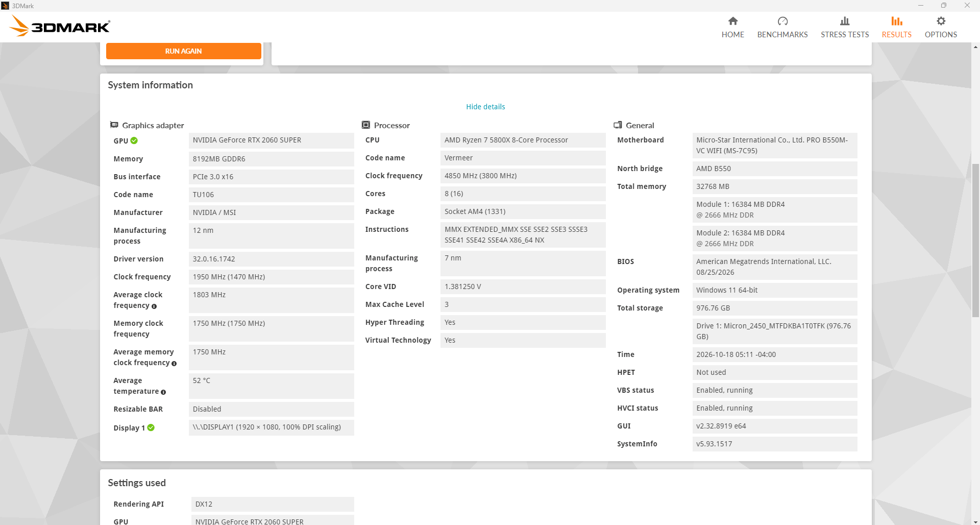Image resolution: width=980 pixels, height=525 pixels.
Task: Select the HOME menu label
Action: [x=733, y=35]
